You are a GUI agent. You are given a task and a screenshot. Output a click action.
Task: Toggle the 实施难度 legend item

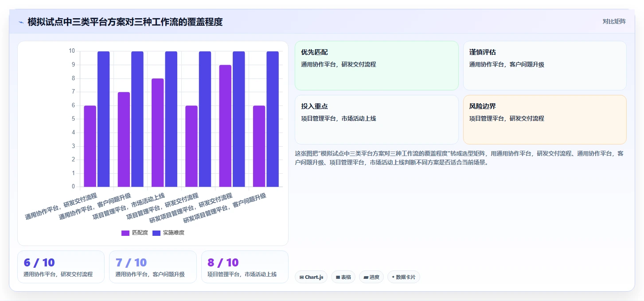tap(168, 233)
